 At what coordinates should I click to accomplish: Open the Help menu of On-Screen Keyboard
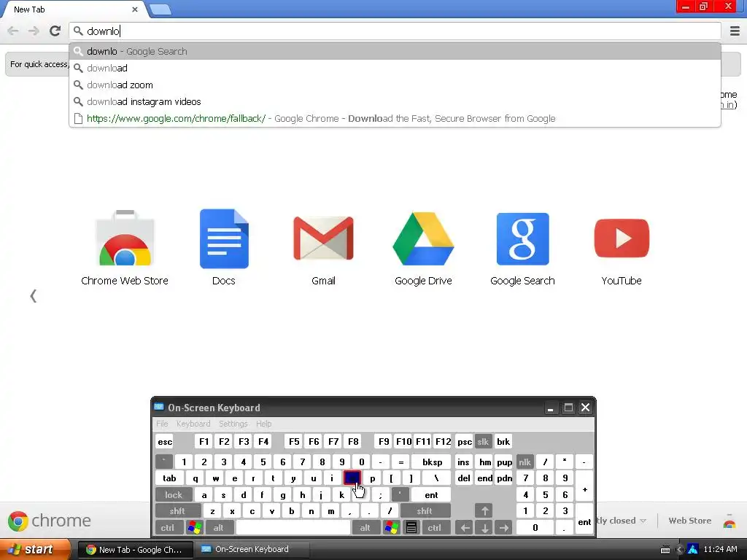[263, 424]
